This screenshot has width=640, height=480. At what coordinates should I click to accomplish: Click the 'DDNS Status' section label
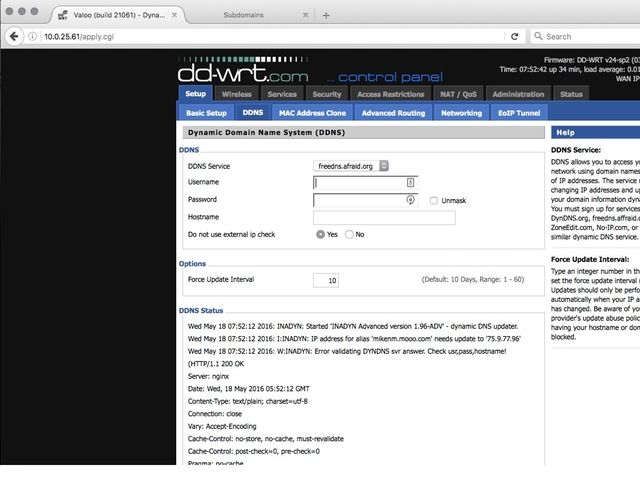(x=201, y=311)
